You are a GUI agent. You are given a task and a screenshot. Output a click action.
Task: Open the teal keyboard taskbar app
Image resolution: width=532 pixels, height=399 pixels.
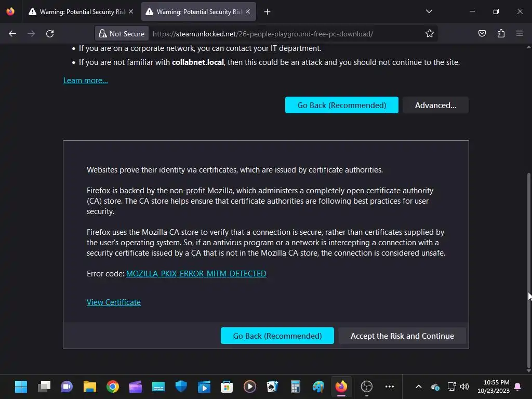pos(158,387)
